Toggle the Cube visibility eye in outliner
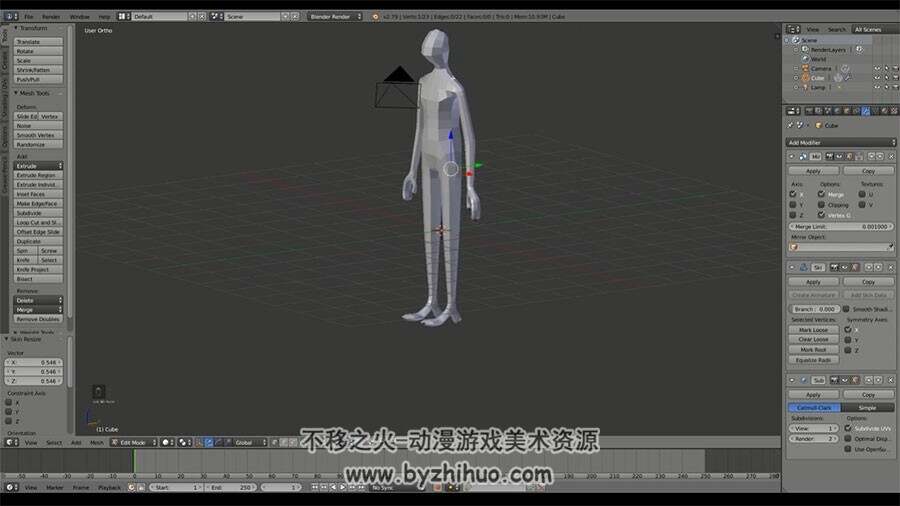Image resolution: width=900 pixels, height=506 pixels. coord(876,78)
